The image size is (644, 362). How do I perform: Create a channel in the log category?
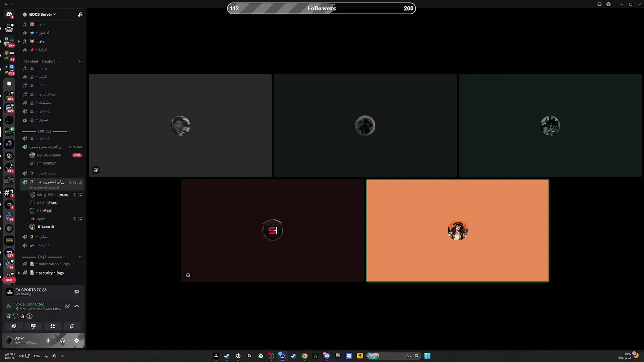click(x=80, y=257)
